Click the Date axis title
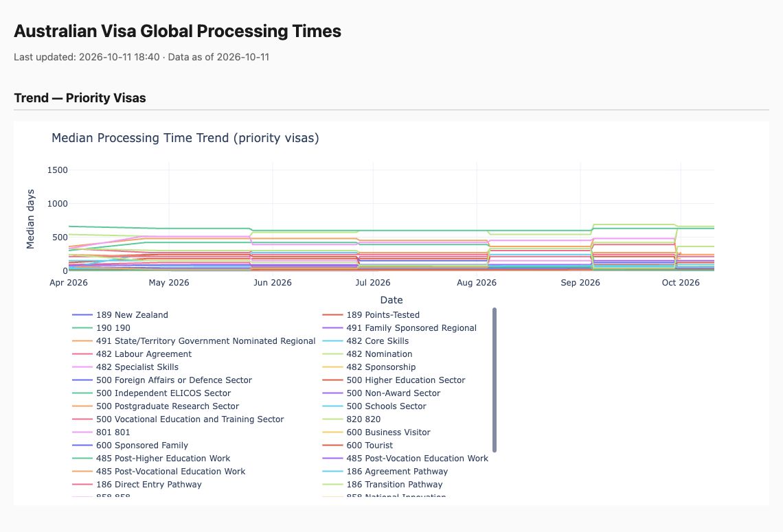 (391, 300)
